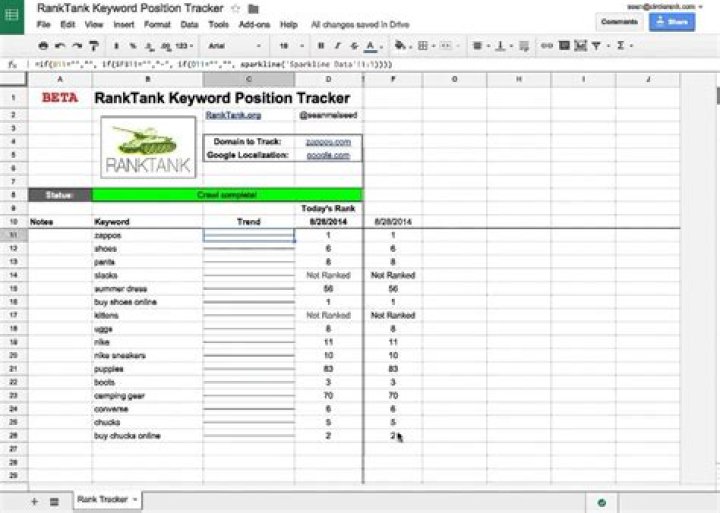Format as percent with the % icon
Image resolution: width=720 pixels, height=513 pixels.
(133, 46)
